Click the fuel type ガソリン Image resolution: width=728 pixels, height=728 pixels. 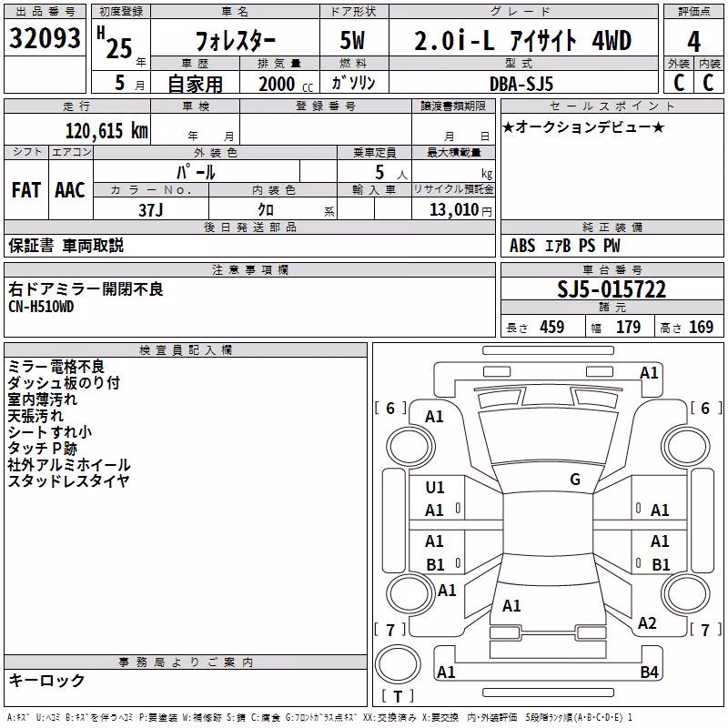tap(353, 83)
